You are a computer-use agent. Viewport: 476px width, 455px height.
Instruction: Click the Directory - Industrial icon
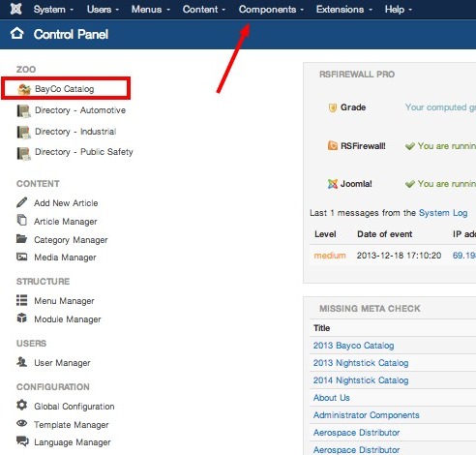point(24,132)
